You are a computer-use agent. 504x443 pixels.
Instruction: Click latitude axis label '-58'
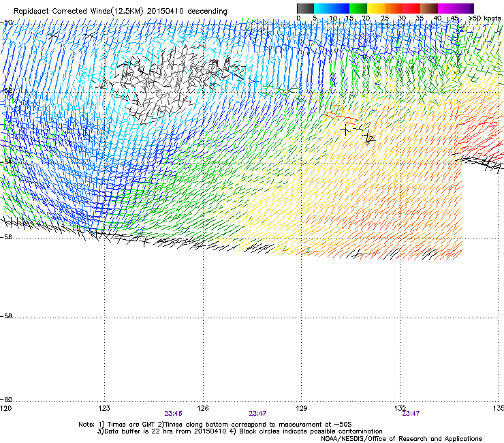coord(6,316)
